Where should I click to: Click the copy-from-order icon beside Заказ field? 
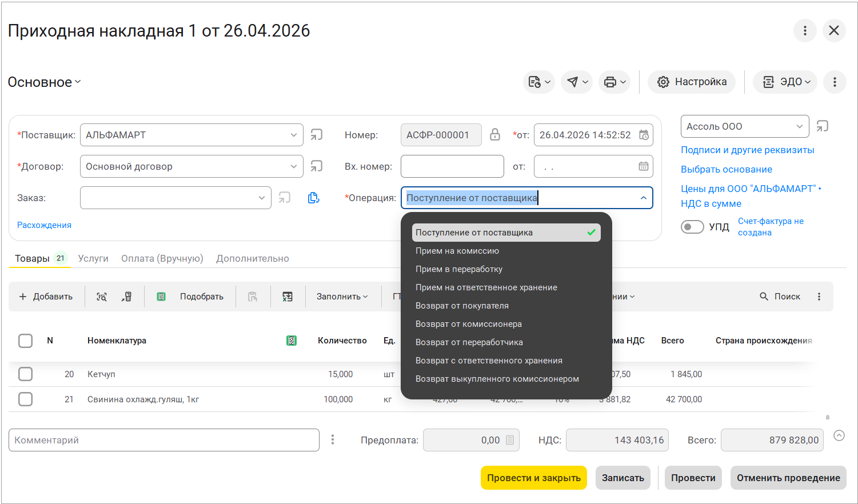coord(313,198)
